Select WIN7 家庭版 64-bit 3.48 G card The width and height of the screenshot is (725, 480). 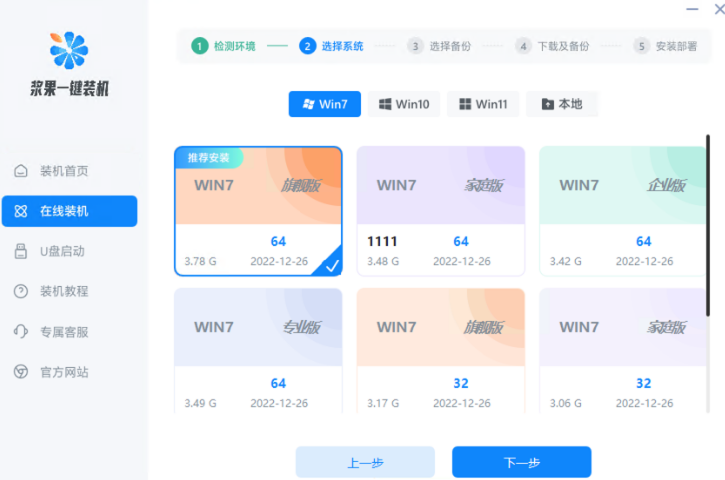pos(441,211)
